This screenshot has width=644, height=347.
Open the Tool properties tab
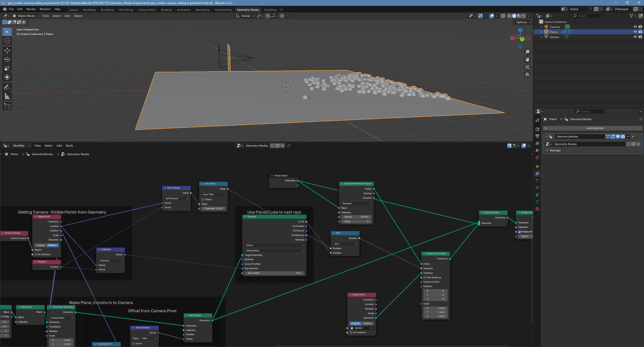pos(537,120)
